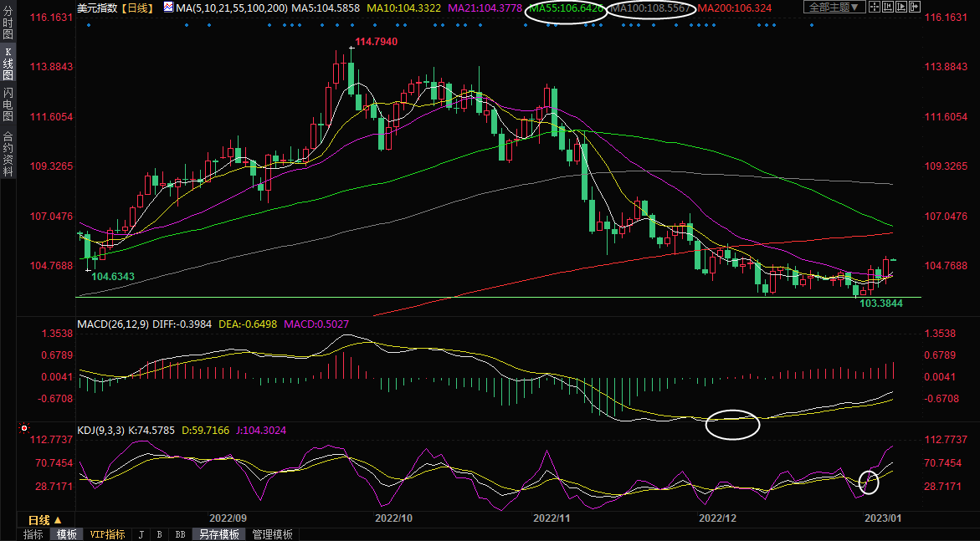Select the 指标 tab at bottom

(33, 534)
